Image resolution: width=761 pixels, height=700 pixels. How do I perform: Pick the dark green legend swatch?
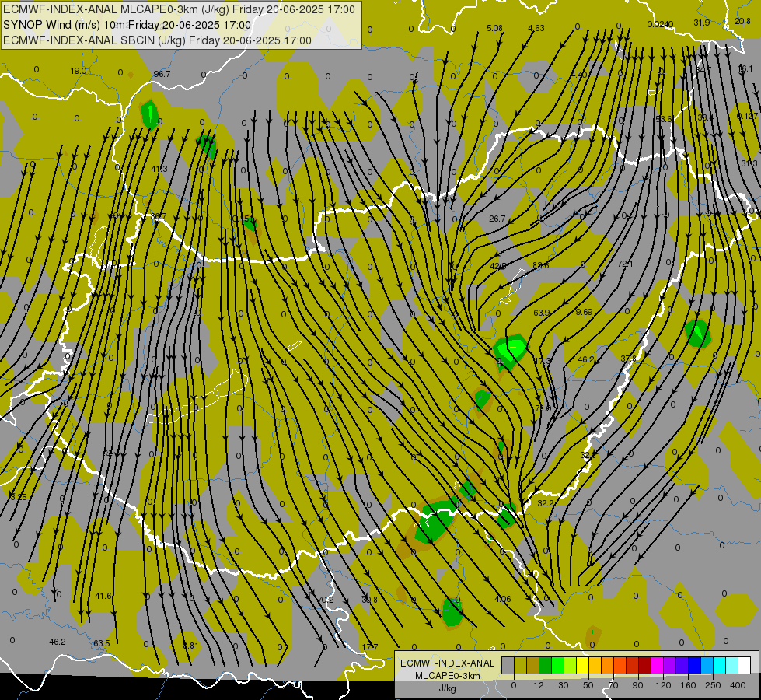click(x=545, y=665)
